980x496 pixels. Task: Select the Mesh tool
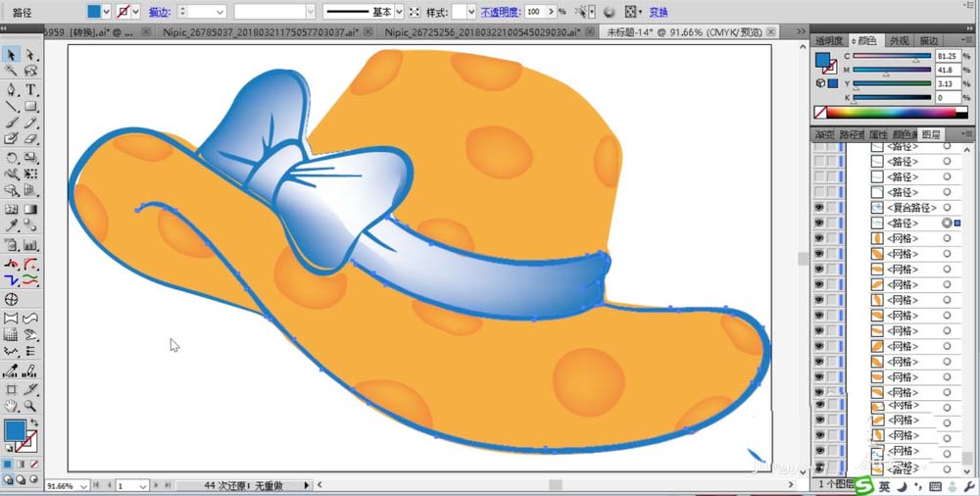(x=11, y=210)
